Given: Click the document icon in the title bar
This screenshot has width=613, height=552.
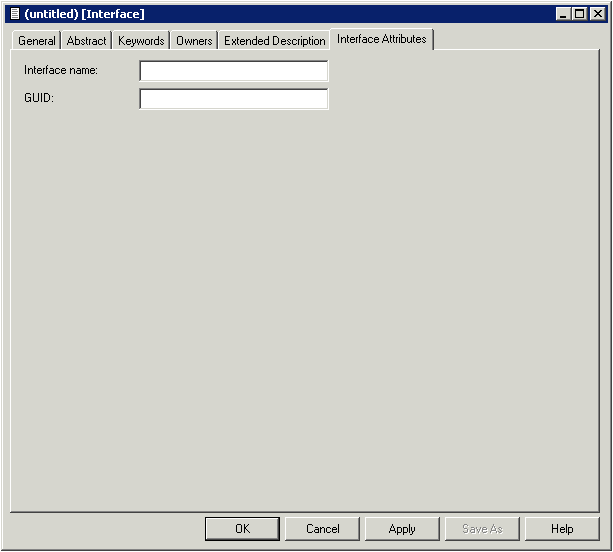Looking at the screenshot, I should pos(13,13).
